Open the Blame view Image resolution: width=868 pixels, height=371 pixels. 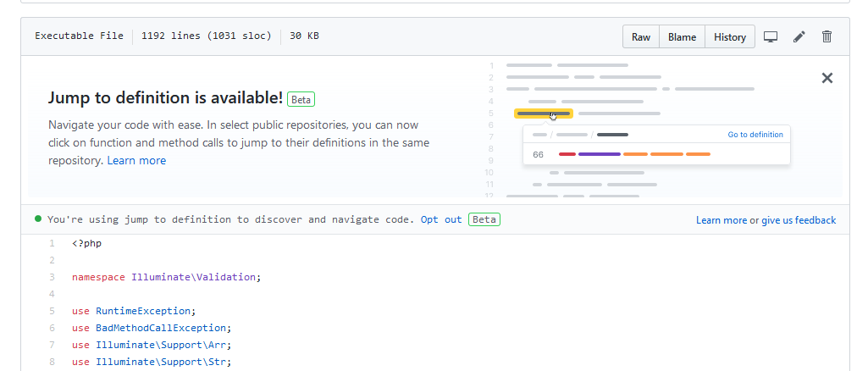(682, 36)
